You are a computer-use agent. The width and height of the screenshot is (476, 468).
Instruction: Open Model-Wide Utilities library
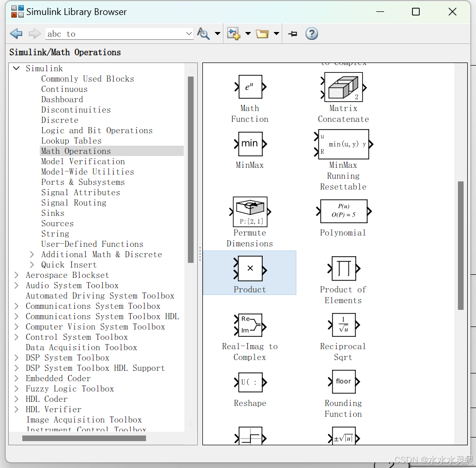tap(87, 171)
